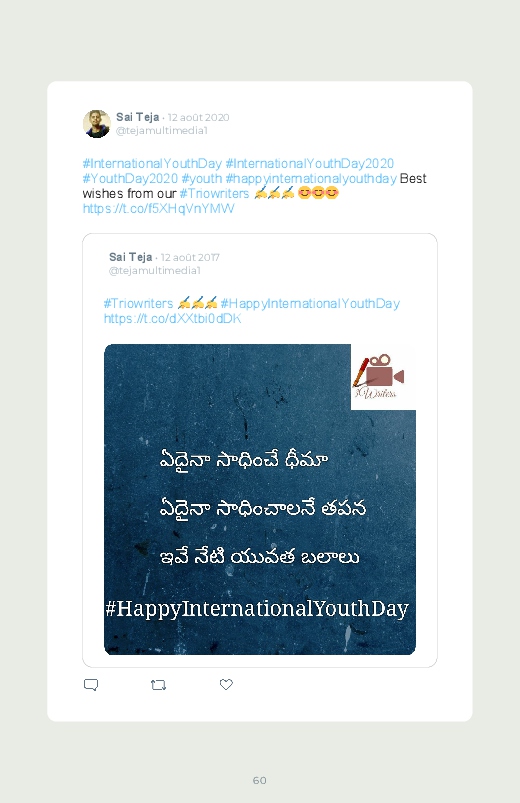Open Sai Teja's profile avatar
Viewport: 520px width, 803px height.
click(x=97, y=123)
